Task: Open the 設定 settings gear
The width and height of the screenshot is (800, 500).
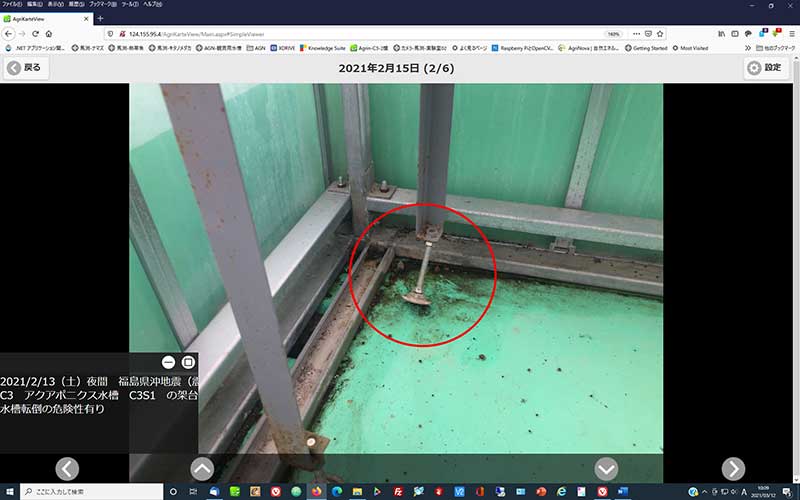Action: coord(766,68)
